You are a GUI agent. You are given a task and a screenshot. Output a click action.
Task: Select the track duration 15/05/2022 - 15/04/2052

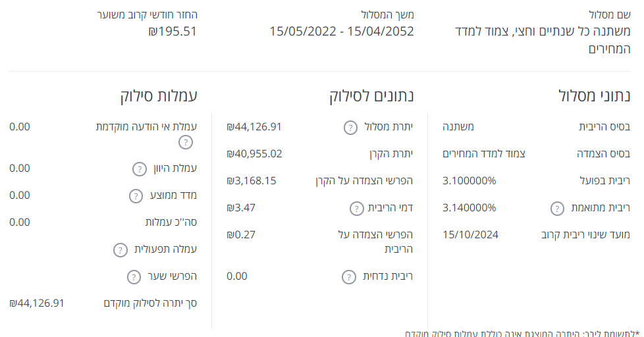(342, 31)
